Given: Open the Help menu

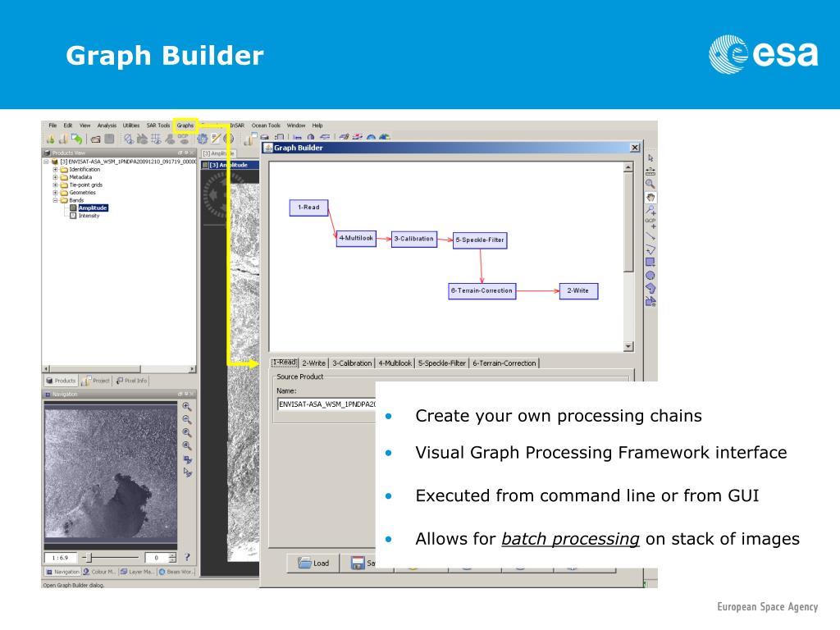Looking at the screenshot, I should pos(317,126).
